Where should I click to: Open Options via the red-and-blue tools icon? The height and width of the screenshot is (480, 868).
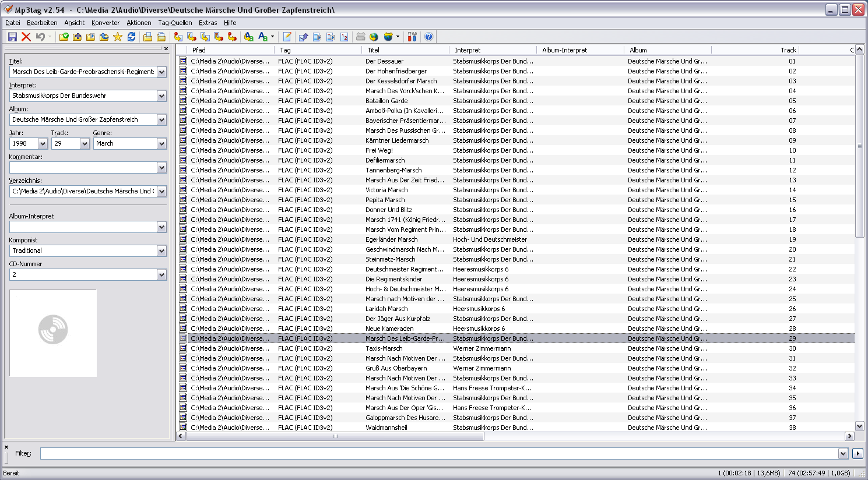tap(412, 37)
